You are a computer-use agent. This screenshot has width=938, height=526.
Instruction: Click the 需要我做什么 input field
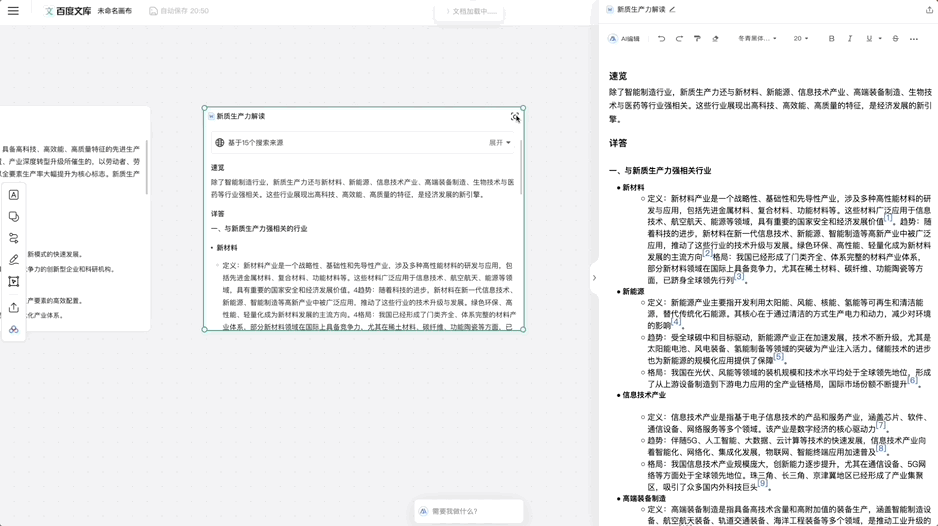[x=468, y=511]
